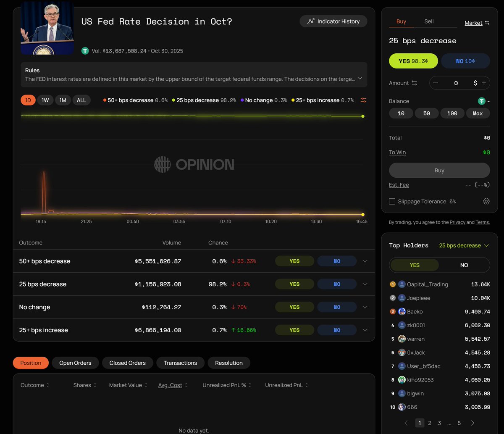This screenshot has height=434, width=504.
Task: Click the Tether icon next to Vol.
Action: [x=85, y=51]
